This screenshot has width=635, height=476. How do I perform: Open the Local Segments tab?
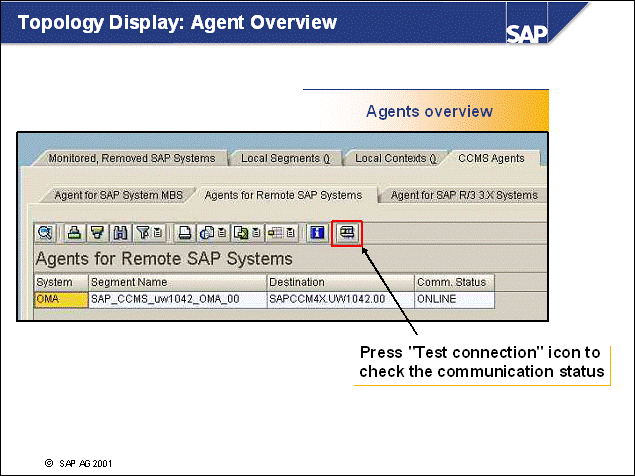tap(285, 158)
